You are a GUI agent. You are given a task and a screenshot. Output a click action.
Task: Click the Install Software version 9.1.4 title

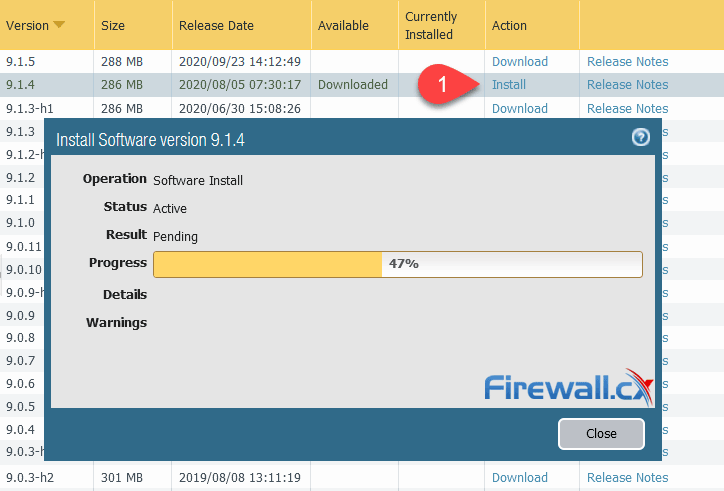(x=150, y=140)
